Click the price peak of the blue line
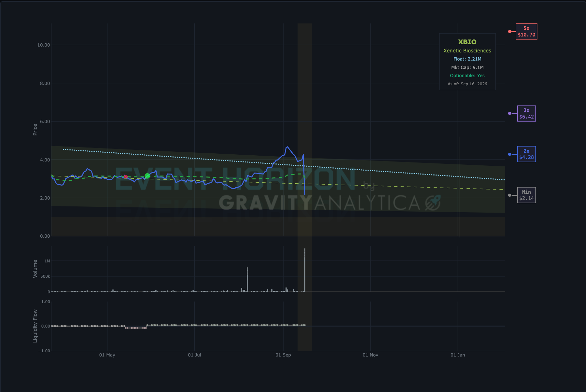 (x=287, y=147)
